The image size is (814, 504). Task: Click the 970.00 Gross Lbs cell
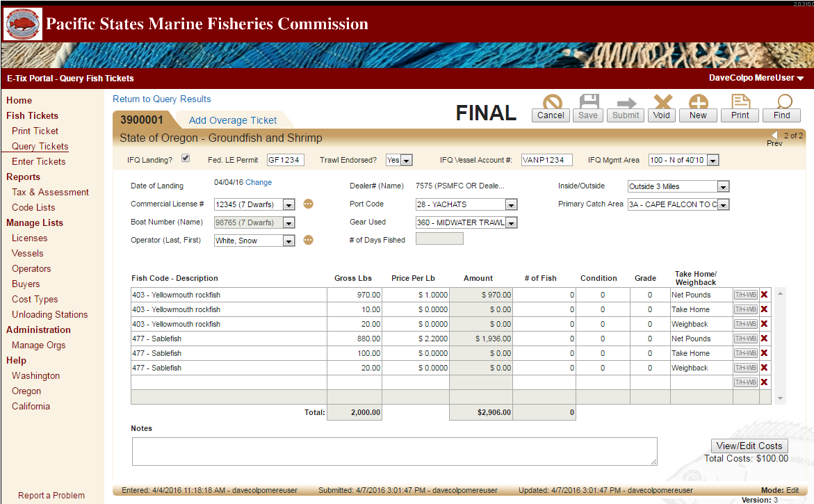coord(355,295)
